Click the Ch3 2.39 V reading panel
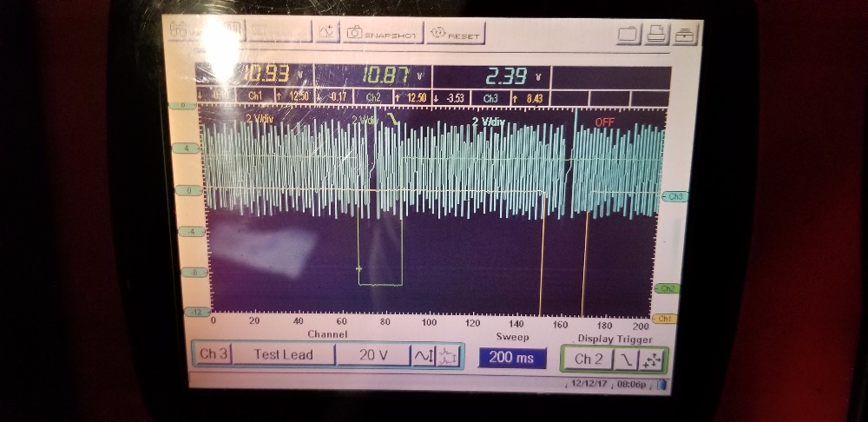Screen dimensions: 868x422 coord(491,76)
